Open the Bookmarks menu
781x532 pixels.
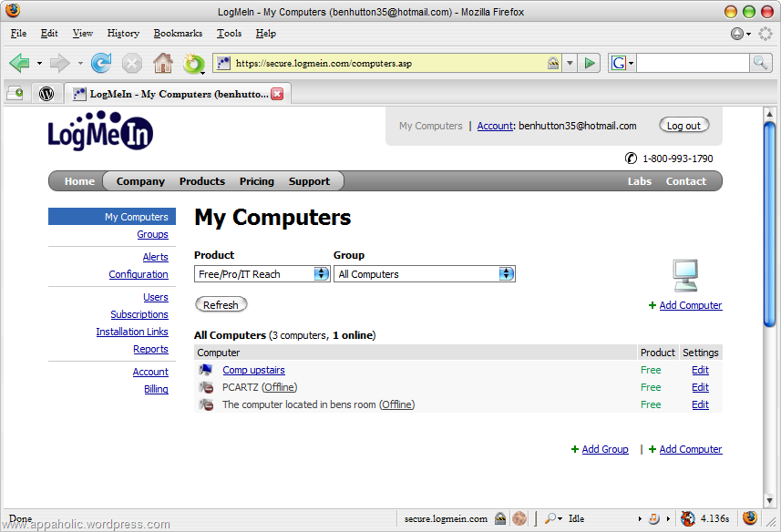pyautogui.click(x=178, y=33)
